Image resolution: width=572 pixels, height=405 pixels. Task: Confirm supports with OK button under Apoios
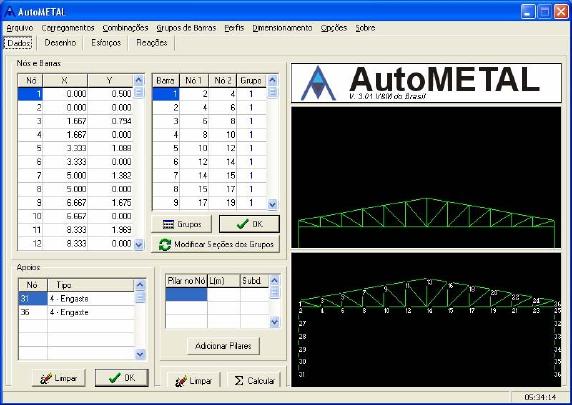(x=122, y=378)
